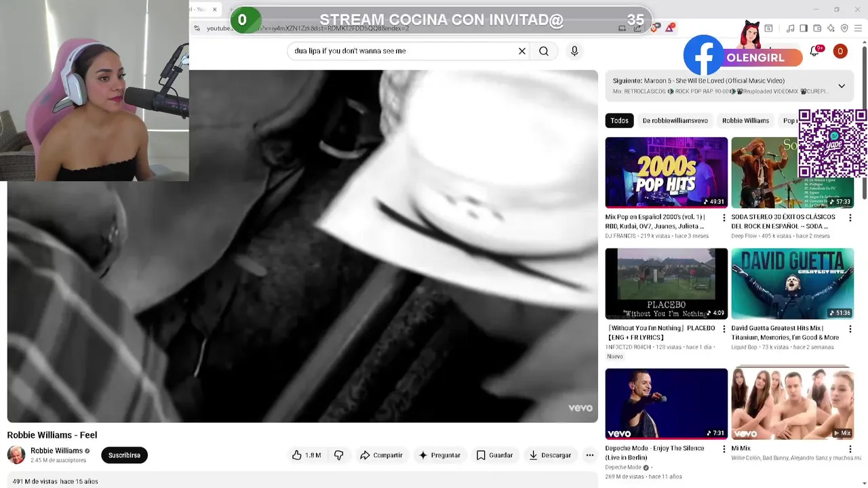This screenshot has width=868, height=488.
Task: Click the 'David Guetta Greatest Hits Mix' title
Action: 785,333
